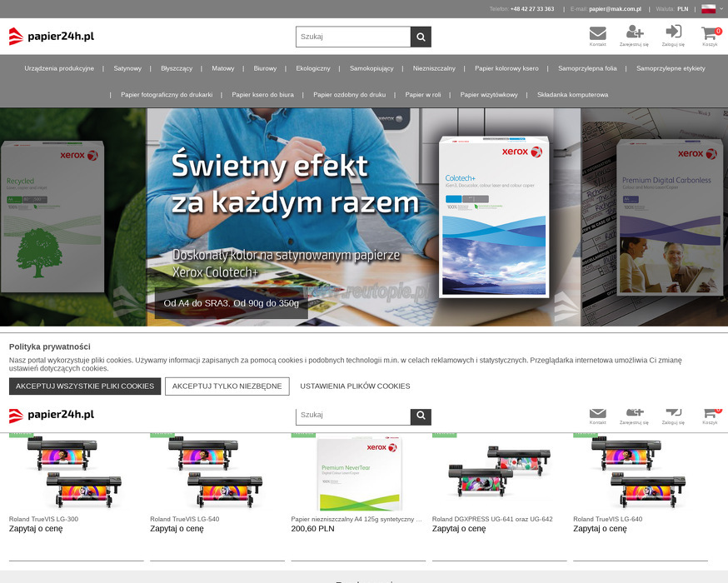Click the Roland TrueVIS LG-640 product image
Screen dimensions: 728x583
[638, 472]
